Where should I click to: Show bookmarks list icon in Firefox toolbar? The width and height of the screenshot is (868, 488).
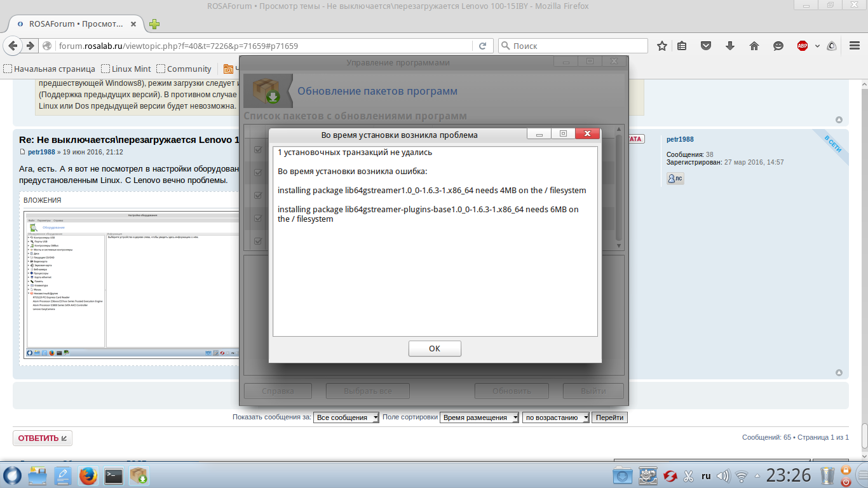coord(682,46)
